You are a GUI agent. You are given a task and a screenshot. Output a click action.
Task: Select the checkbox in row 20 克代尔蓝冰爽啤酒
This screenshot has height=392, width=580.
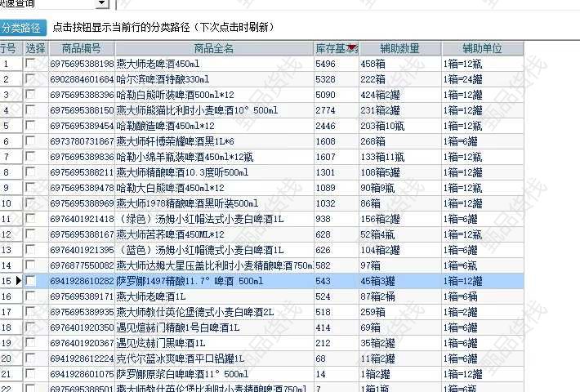(x=30, y=358)
